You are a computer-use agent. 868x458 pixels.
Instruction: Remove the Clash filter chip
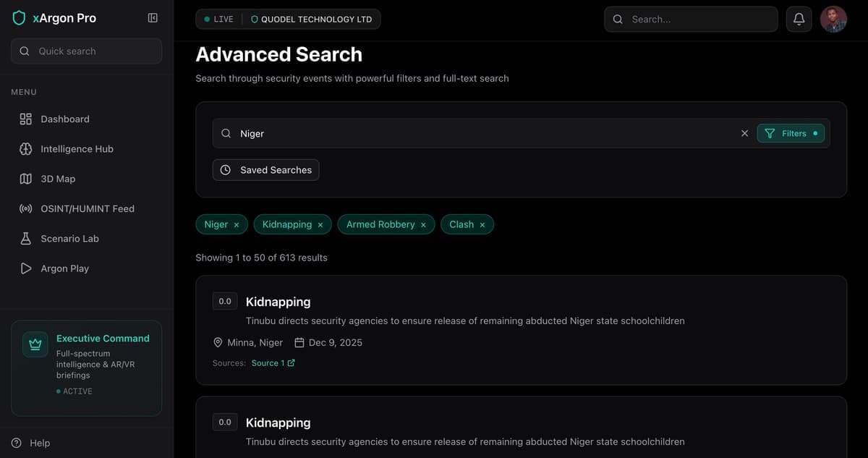point(482,225)
